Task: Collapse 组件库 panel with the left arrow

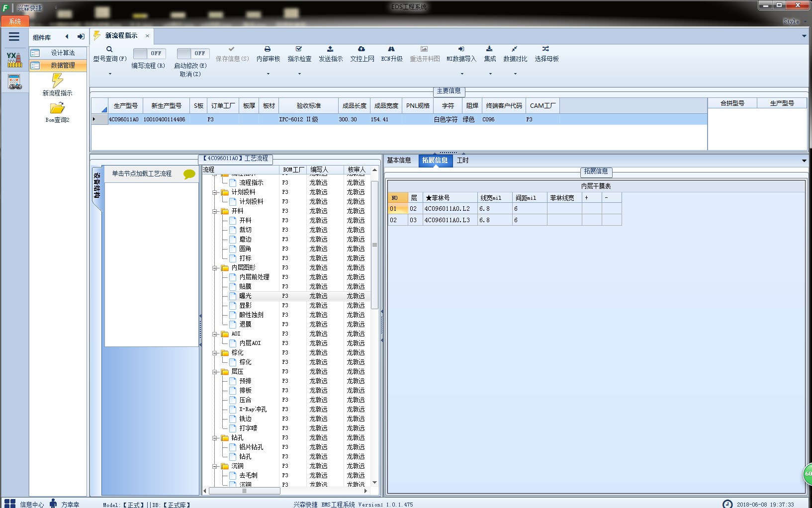Action: pos(67,37)
